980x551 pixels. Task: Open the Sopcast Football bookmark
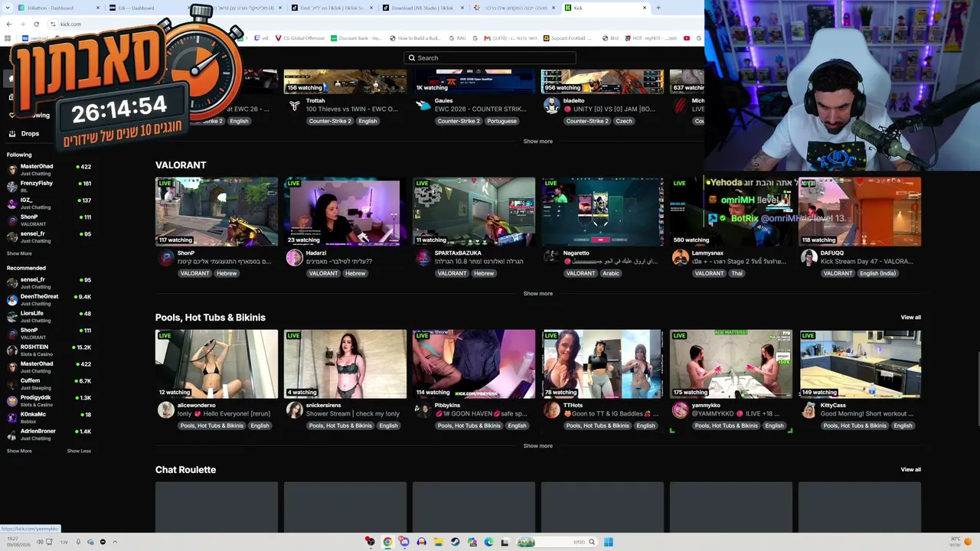[x=567, y=38]
